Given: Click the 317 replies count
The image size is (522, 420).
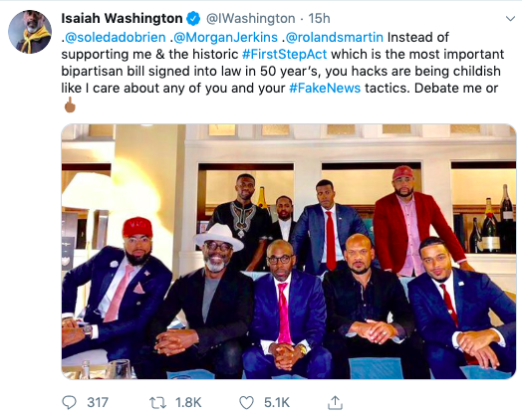Looking at the screenshot, I should (x=98, y=403).
